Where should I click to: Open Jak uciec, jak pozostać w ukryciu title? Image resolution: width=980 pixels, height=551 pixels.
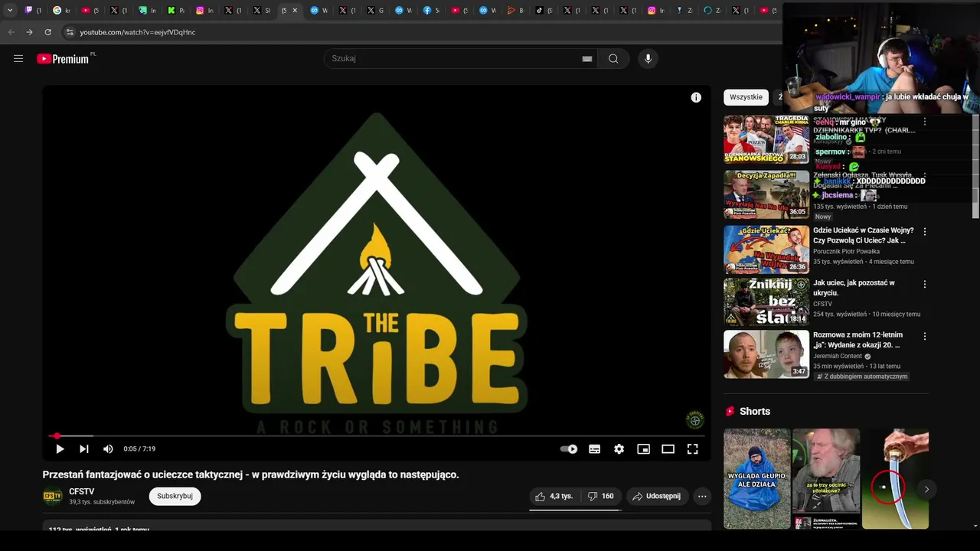coord(854,288)
